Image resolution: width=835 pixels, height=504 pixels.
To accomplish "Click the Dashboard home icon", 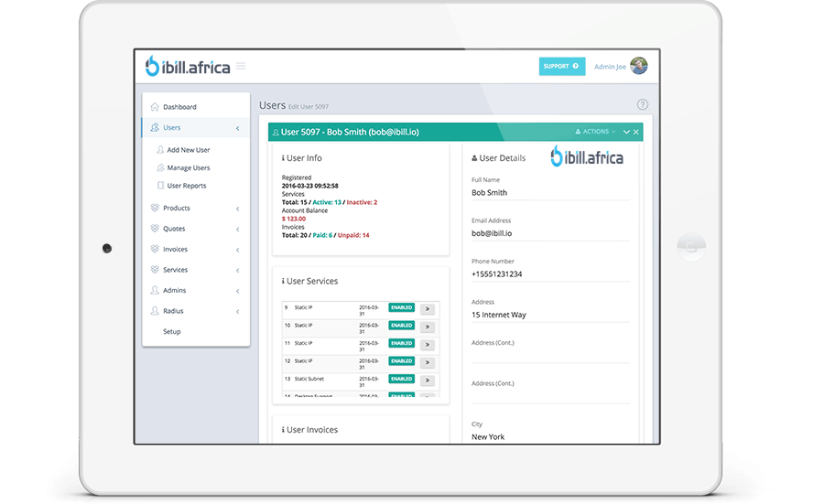I will pyautogui.click(x=155, y=106).
